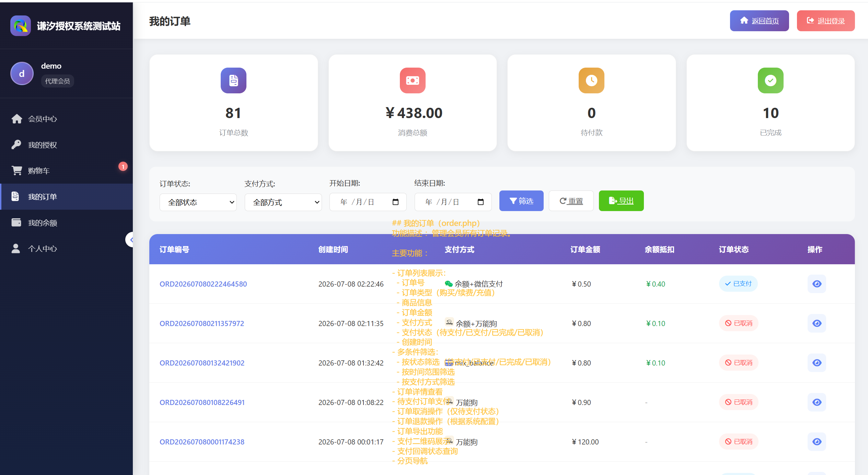This screenshot has height=475, width=868.
Task: Click the 余额+万能狗 payment cell
Action: coord(471,323)
